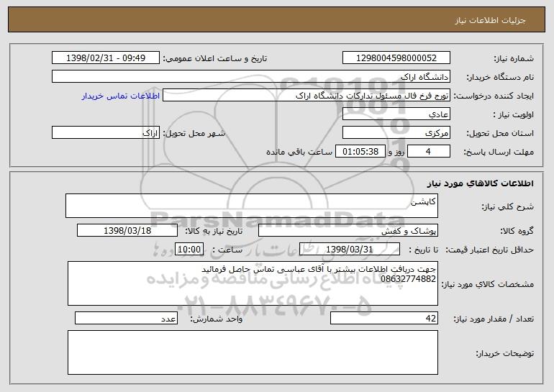
Task: Select the announcement date field 1398/02/31 - 09:49
Action: coord(106,58)
